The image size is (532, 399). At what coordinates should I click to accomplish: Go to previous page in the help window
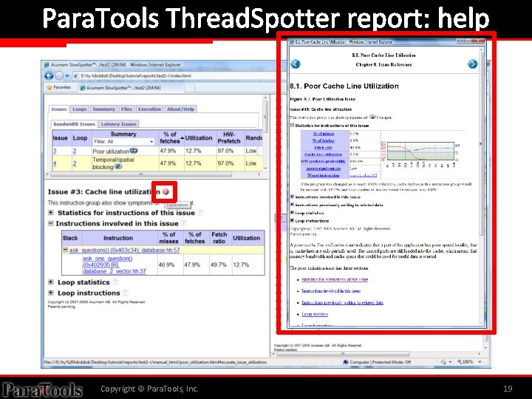pyautogui.click(x=296, y=64)
